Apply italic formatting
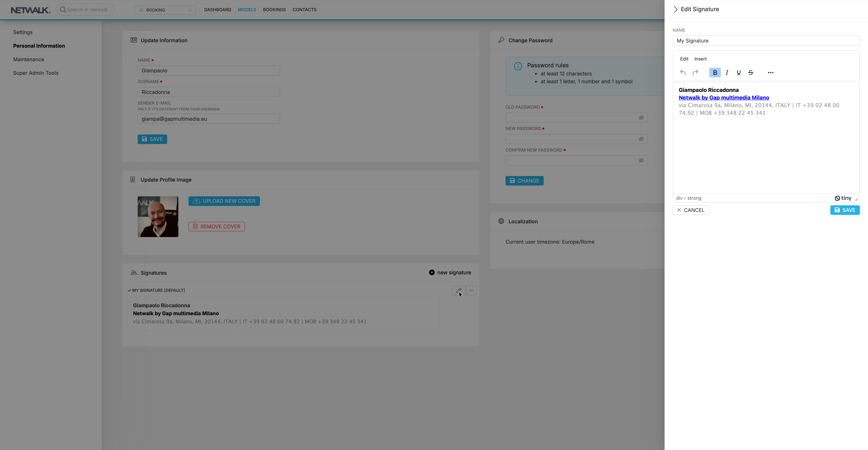The width and height of the screenshot is (868, 450). point(727,72)
